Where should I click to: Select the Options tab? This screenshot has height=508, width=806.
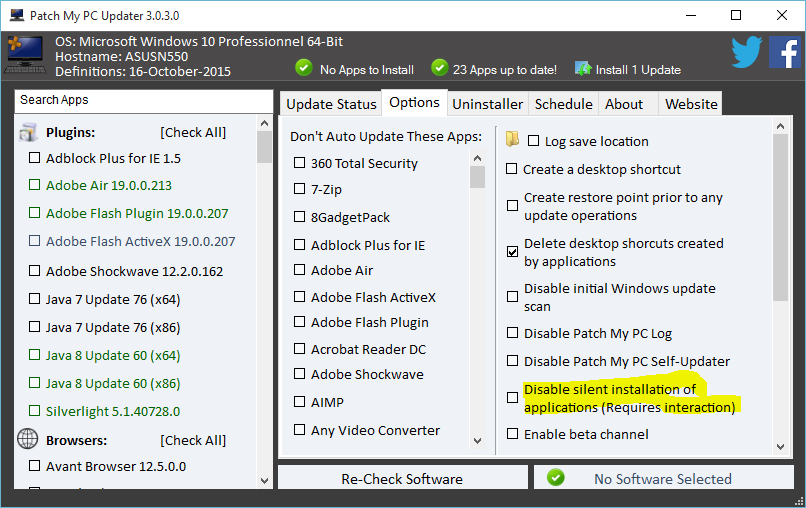point(414,102)
